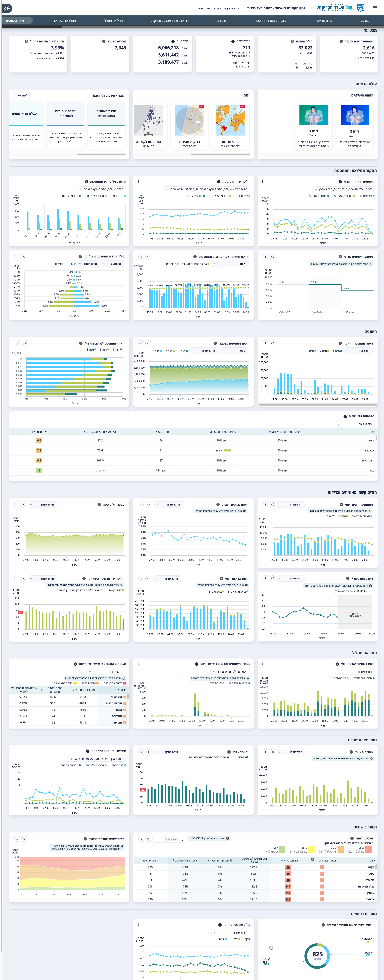Open period dropdown in נפטרים יומי - מצב התחסנות
Viewport: 384px width, 980px height.
(95, 759)
